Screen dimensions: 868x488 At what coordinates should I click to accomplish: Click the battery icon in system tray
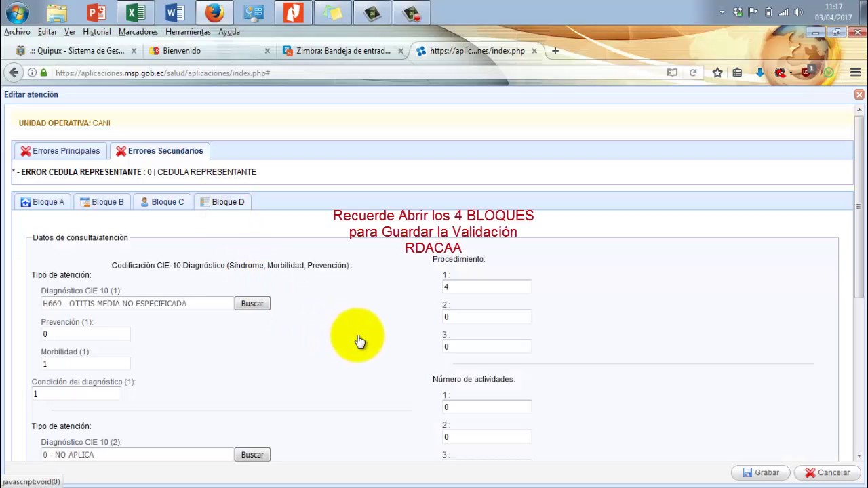[x=768, y=12]
